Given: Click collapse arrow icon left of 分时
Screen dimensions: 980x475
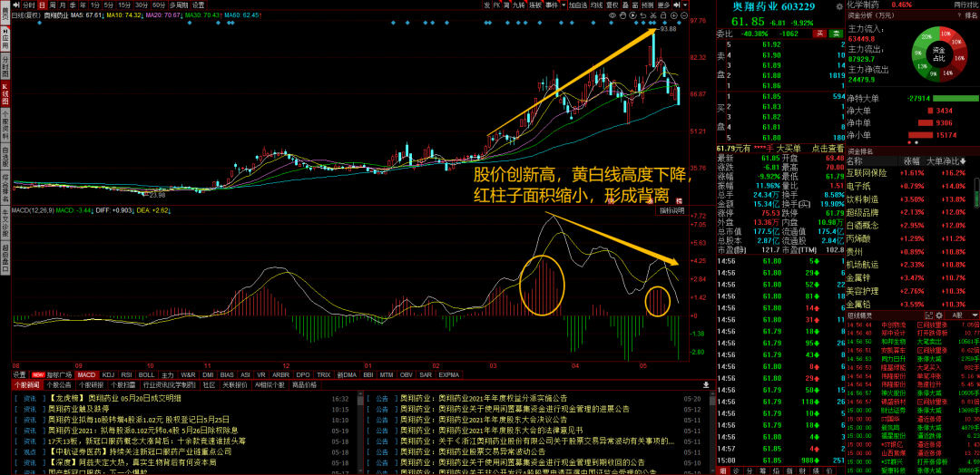Looking at the screenshot, I should [15, 5].
